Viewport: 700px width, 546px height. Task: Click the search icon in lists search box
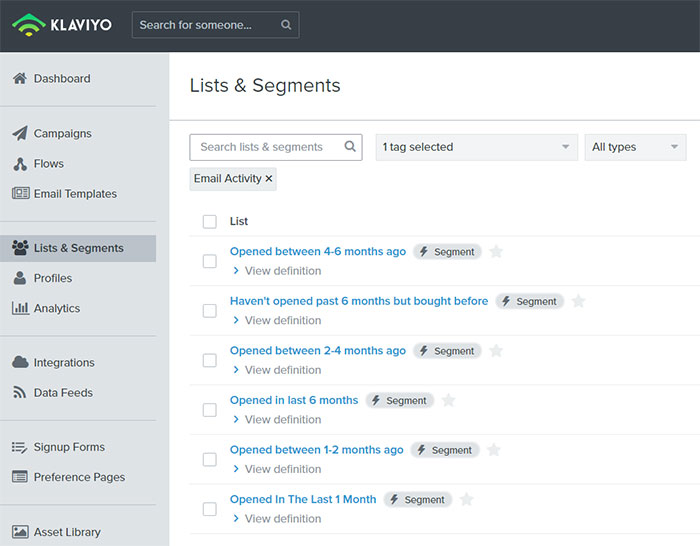click(x=350, y=146)
